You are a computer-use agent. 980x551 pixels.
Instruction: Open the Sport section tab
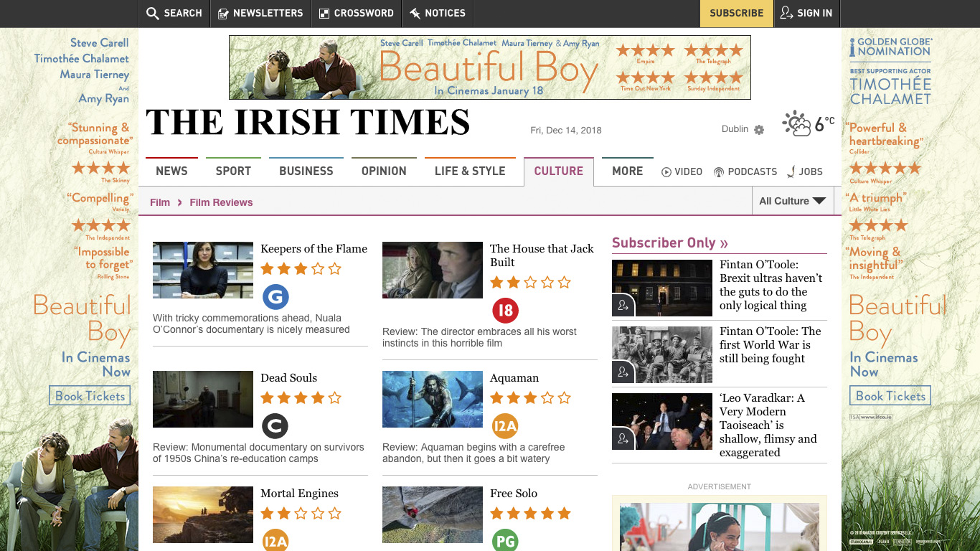click(x=233, y=171)
